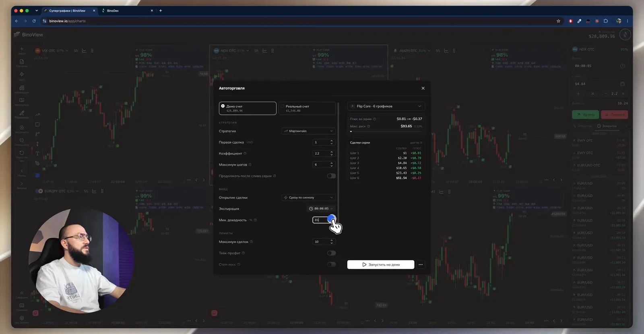644x334 pixels.
Task: Click the Запустить на демо button
Action: pos(381,264)
